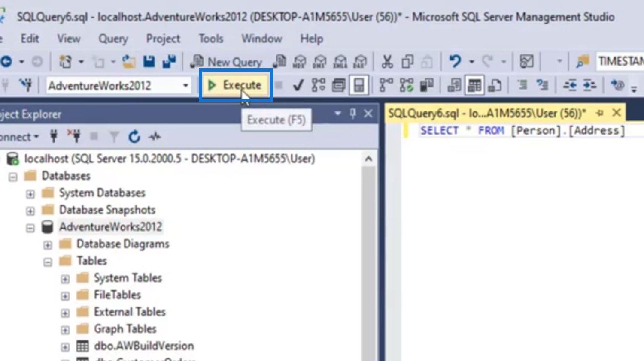
Task: Toggle IntelliSense Enabled button
Action: [359, 85]
